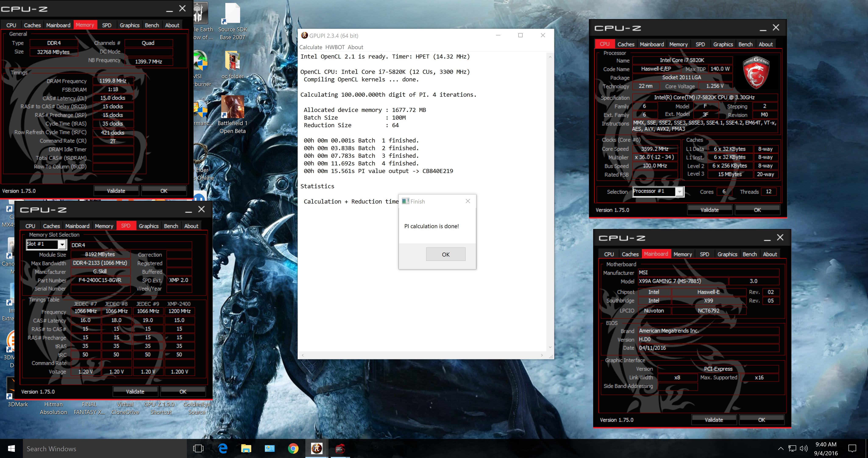Click the Intel Core i7 5820K name field

[x=682, y=60]
